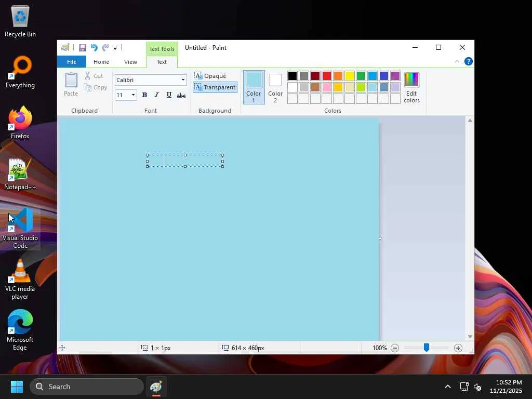The width and height of the screenshot is (532, 399).
Task: Pick the green color swatch
Action: click(x=361, y=76)
